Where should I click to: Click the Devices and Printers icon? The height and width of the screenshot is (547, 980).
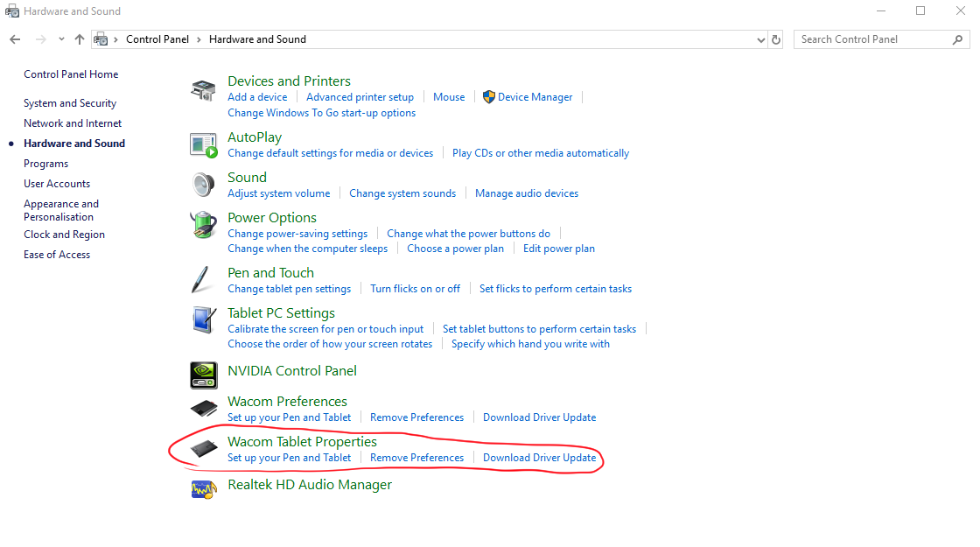coord(203,90)
